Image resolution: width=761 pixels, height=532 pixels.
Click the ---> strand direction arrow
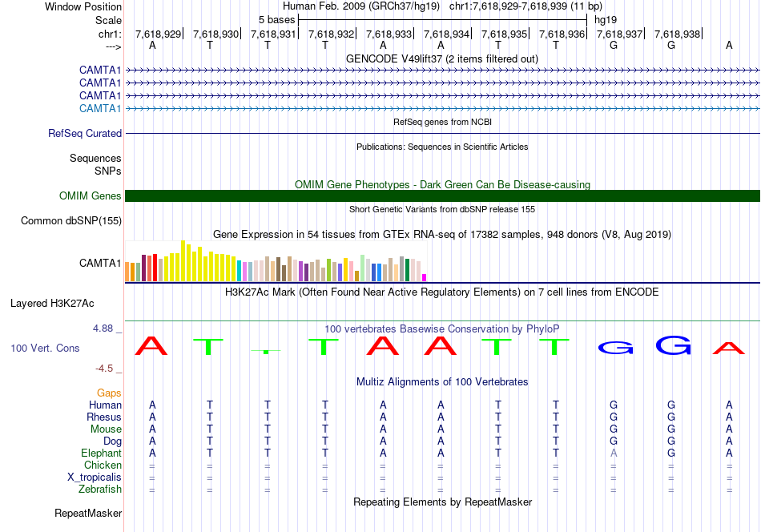tap(113, 46)
